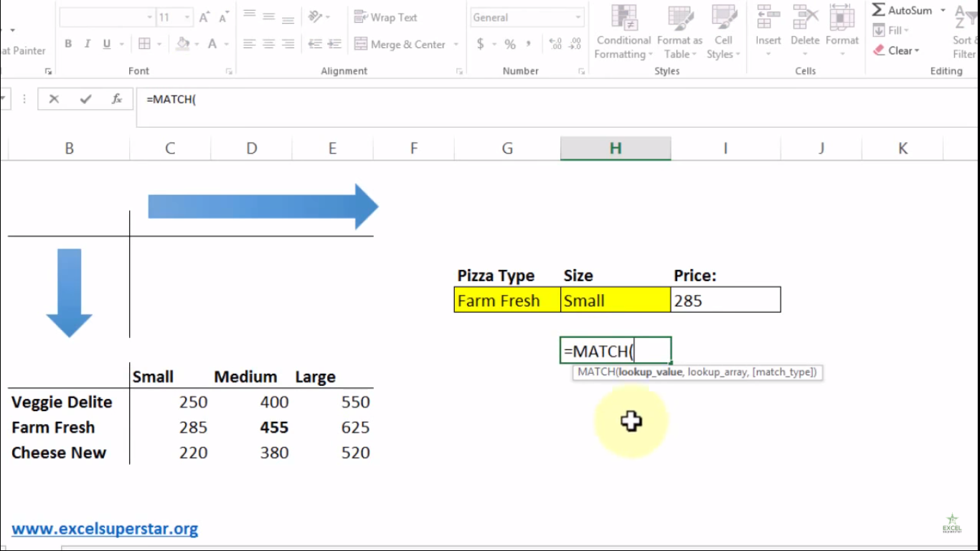Apply the Font Color letter A

coord(212,44)
